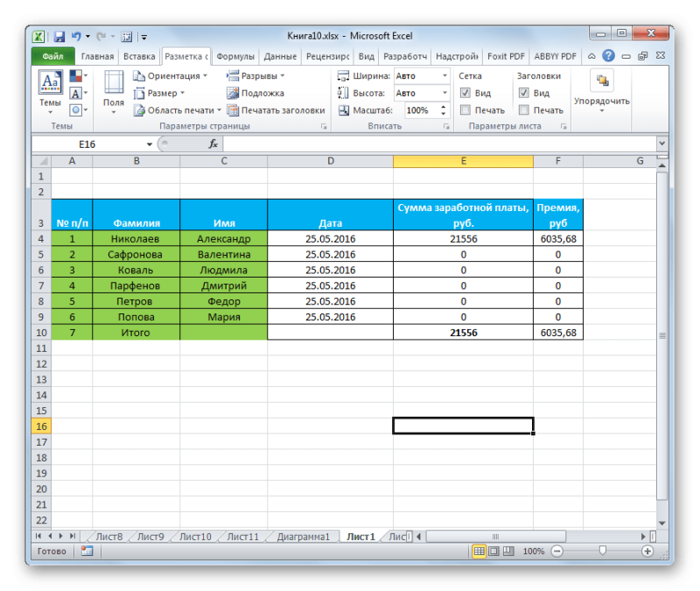This screenshot has width=700, height=591.
Task: Click Print Titles (Печатать заголовки) button
Action: tap(276, 110)
